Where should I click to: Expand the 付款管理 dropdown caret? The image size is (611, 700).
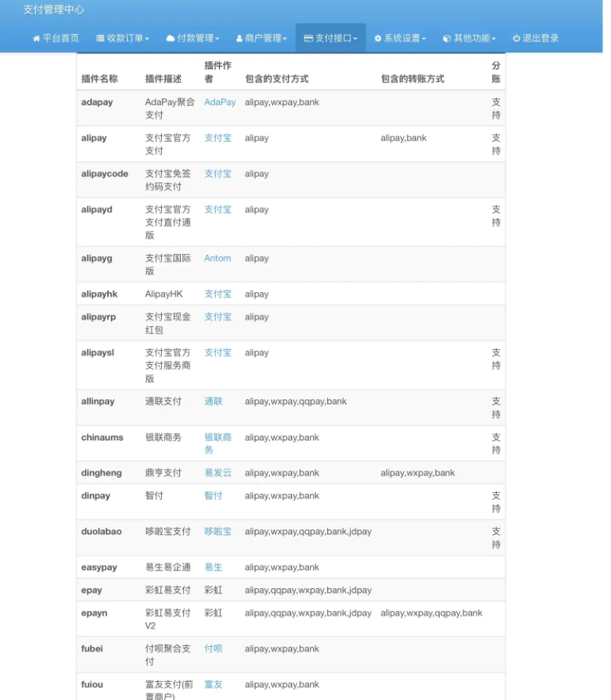(x=217, y=39)
